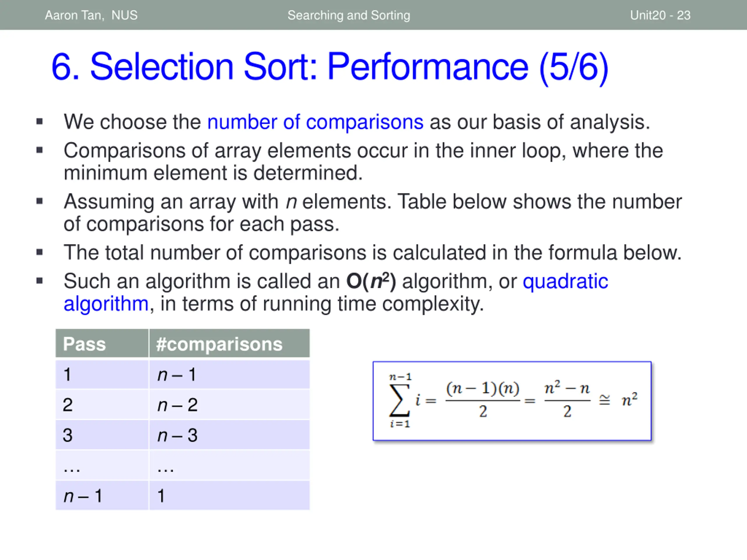Select the 'Pass' table header cell
This screenshot has width=747, height=560.
pos(102,344)
